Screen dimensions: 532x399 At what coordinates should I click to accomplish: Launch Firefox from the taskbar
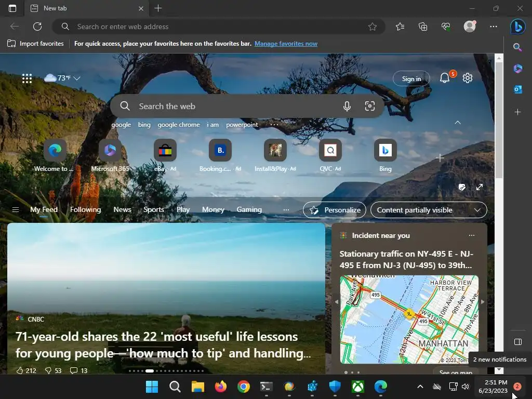tap(220, 387)
